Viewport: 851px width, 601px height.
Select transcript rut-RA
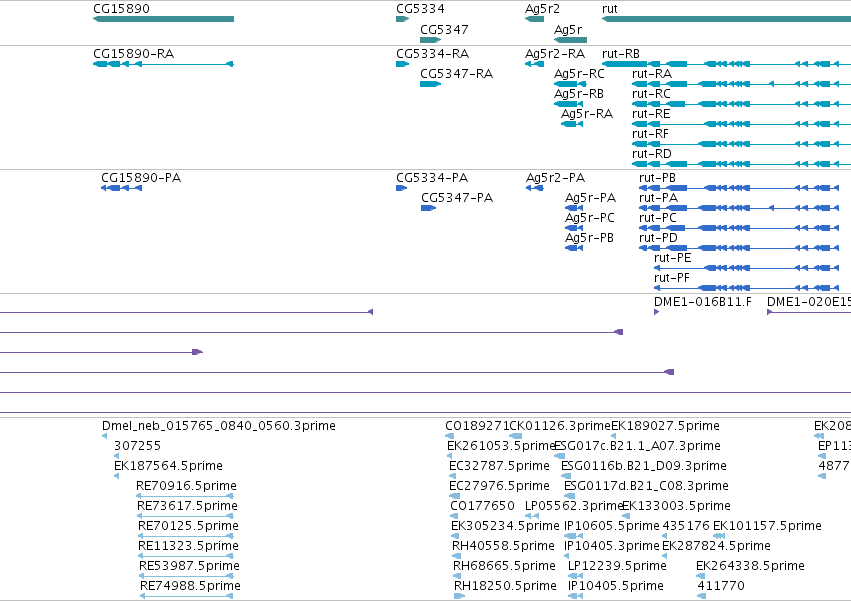[x=652, y=74]
